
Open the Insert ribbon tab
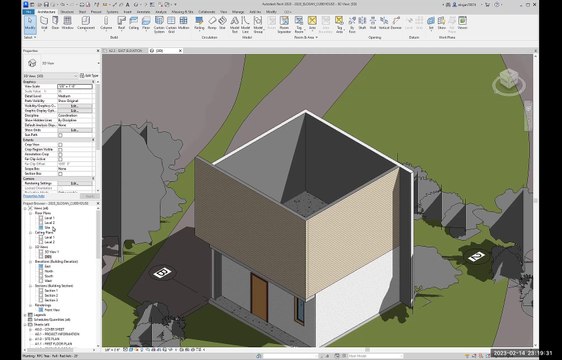[127, 12]
